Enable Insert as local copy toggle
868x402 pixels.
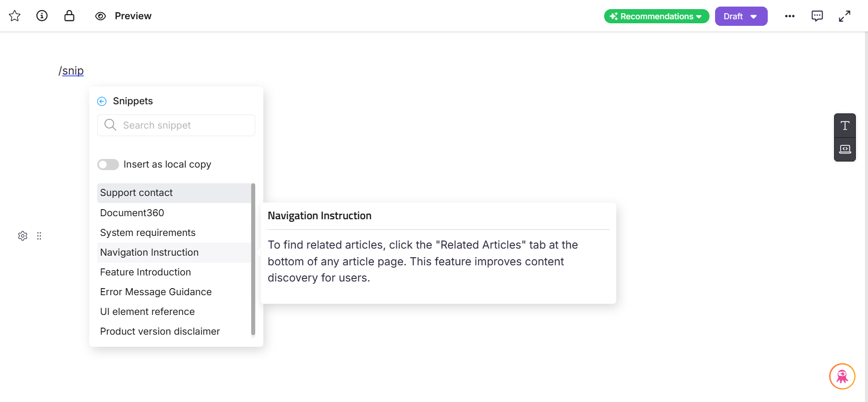point(108,165)
